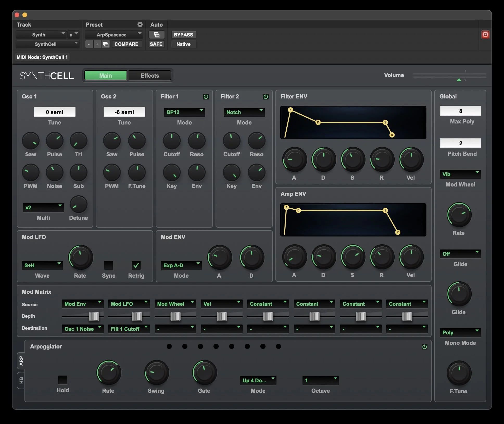Disable Filter 1 using its power icon
This screenshot has width=504, height=424.
point(205,97)
